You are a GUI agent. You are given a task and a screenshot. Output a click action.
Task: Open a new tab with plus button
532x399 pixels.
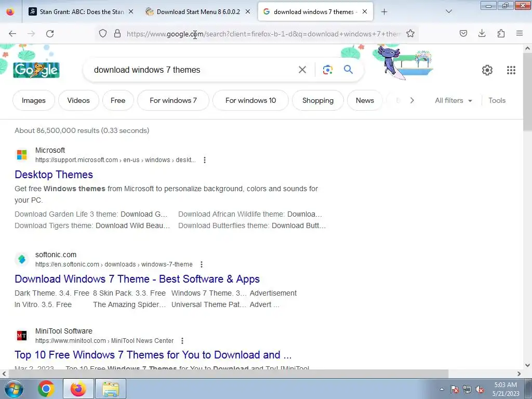(x=384, y=12)
